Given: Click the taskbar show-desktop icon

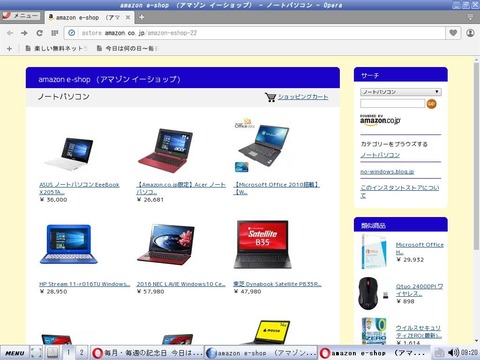Looking at the screenshot, I should (36, 353).
